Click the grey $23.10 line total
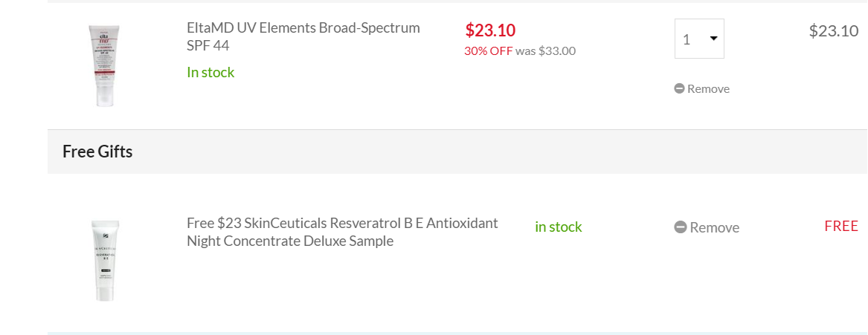 pos(833,30)
